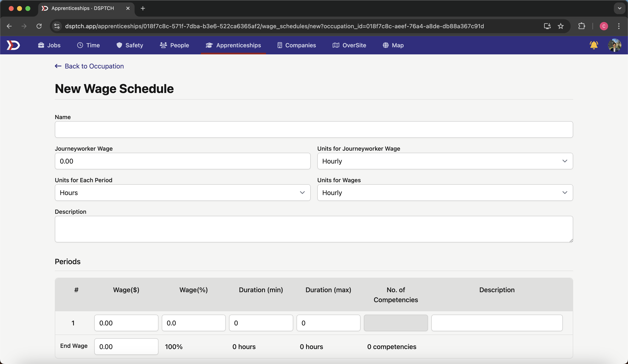Image resolution: width=628 pixels, height=364 pixels.
Task: Select the Apprenticeships nav tab
Action: point(233,45)
